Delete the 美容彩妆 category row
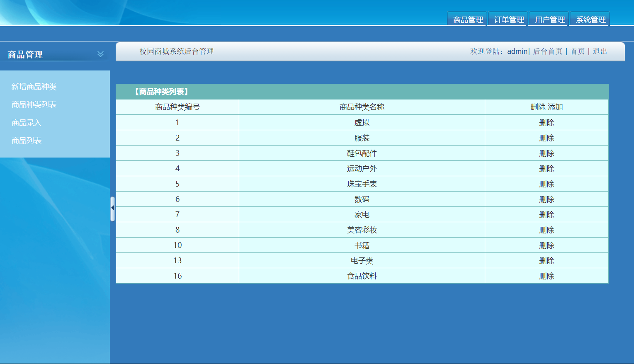 (x=547, y=230)
